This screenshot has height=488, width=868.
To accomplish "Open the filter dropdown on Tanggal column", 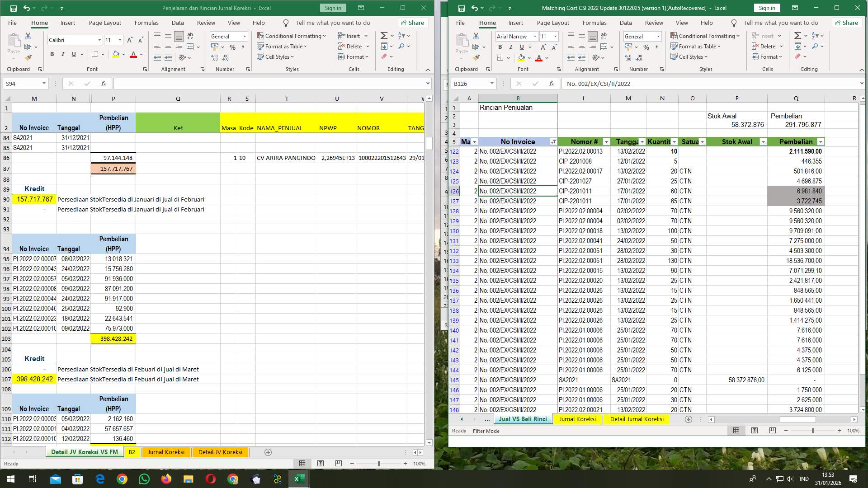I will (x=642, y=141).
